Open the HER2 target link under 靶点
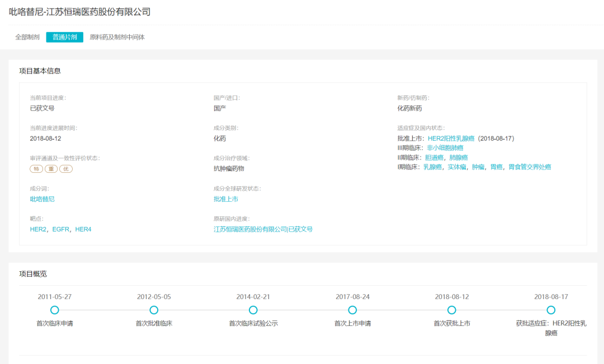The image size is (604, 364). pyautogui.click(x=38, y=229)
